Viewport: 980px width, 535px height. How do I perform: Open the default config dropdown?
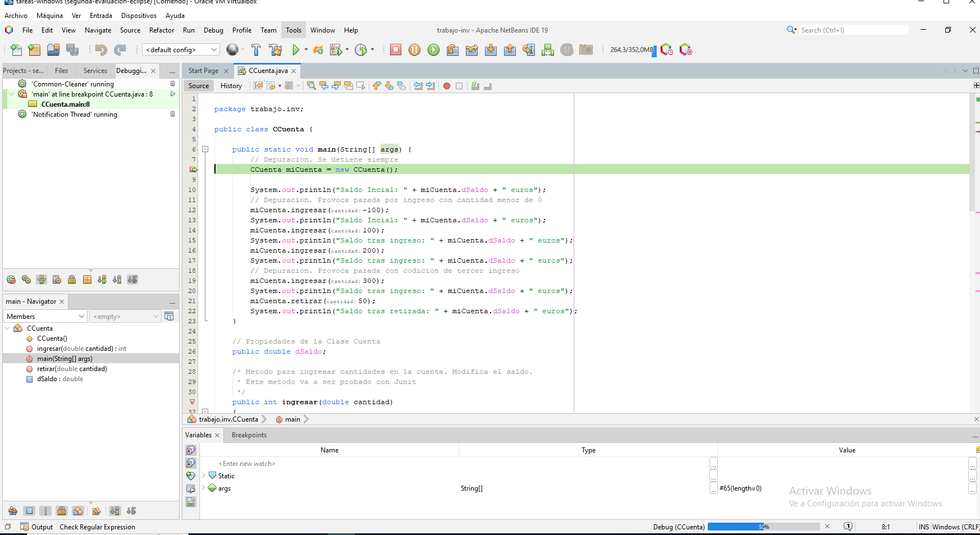[181, 50]
